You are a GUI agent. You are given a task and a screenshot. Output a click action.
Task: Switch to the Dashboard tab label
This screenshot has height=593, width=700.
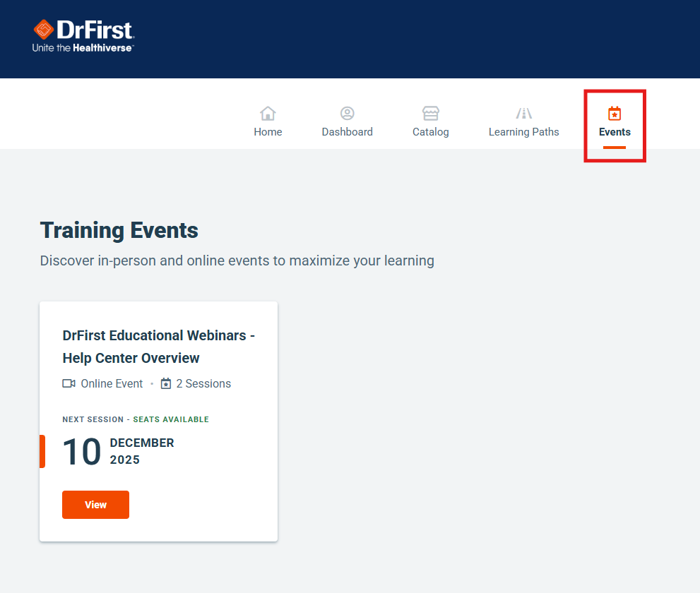[x=347, y=132]
